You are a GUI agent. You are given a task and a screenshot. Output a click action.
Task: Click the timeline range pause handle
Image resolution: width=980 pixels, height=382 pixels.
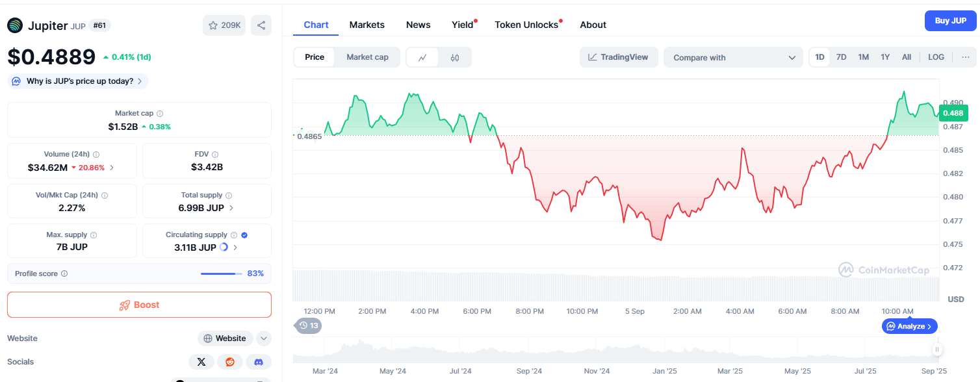click(x=937, y=350)
